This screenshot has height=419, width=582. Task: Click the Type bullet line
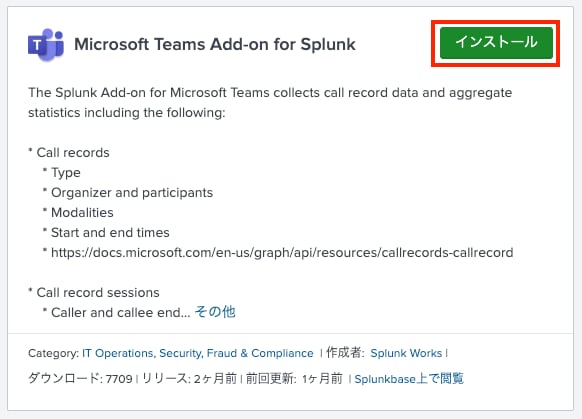65,173
